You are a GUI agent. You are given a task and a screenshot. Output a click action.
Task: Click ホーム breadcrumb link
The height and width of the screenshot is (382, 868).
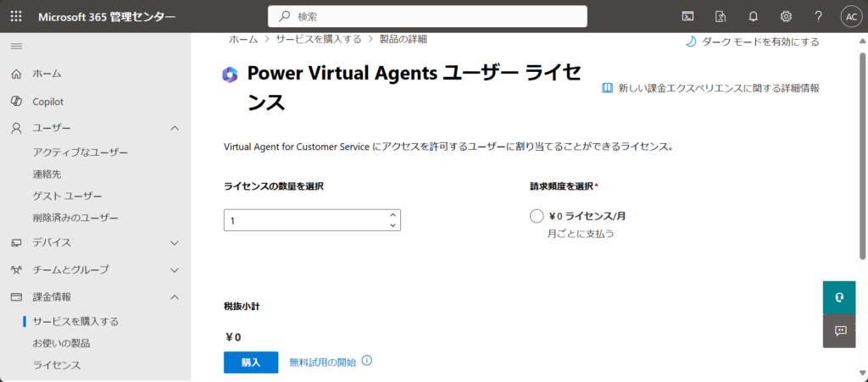pos(243,39)
